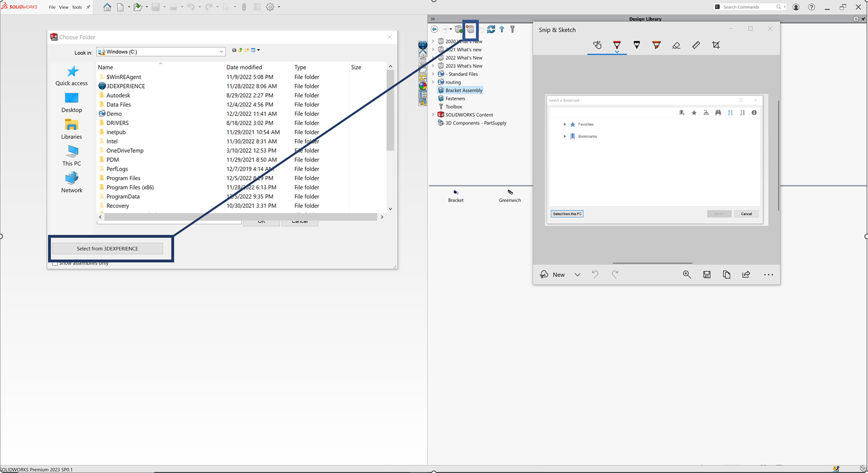The image size is (868, 473).
Task: Open the New document dropdown arrow
Action: (129, 7)
